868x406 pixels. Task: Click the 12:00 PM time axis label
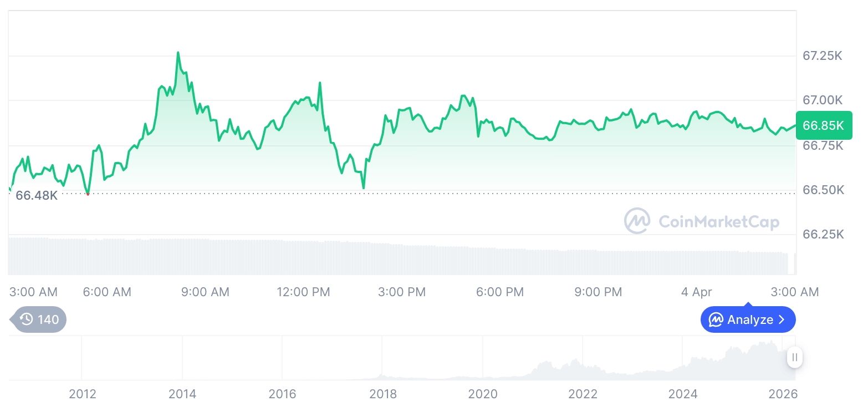303,292
